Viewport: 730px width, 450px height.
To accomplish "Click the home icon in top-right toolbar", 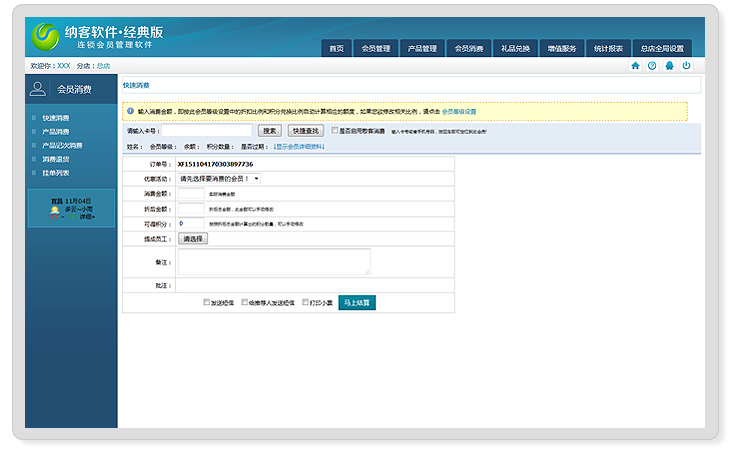I will point(635,65).
